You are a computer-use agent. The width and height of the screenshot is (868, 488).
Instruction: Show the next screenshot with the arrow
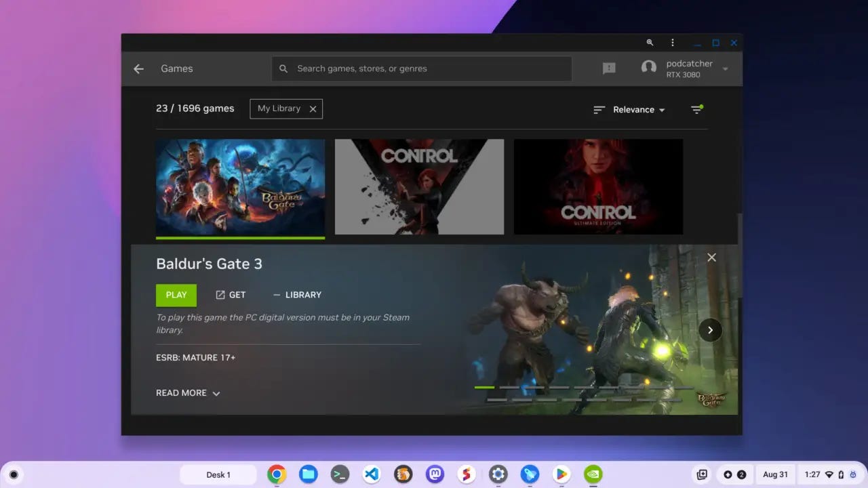tap(710, 330)
